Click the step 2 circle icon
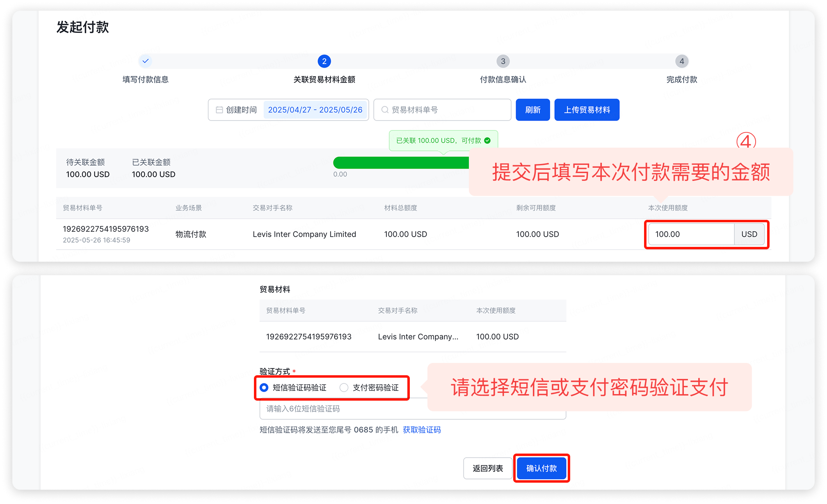This screenshot has height=504, width=827. [324, 61]
